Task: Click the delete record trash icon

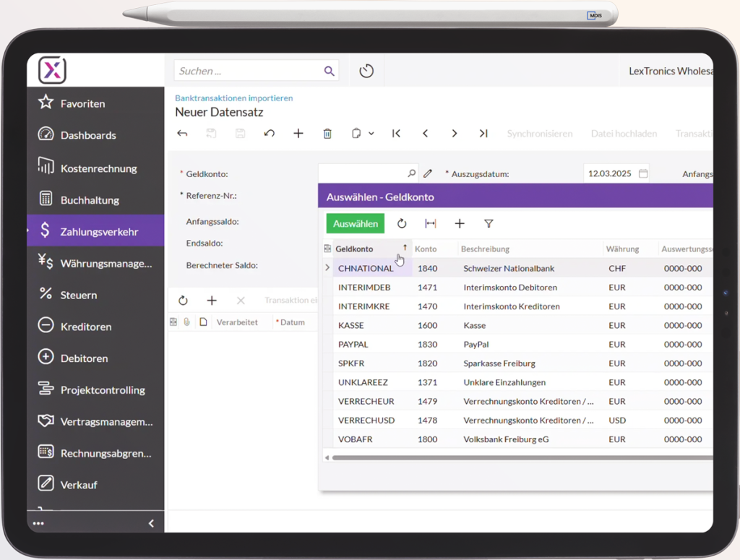Action: [327, 134]
